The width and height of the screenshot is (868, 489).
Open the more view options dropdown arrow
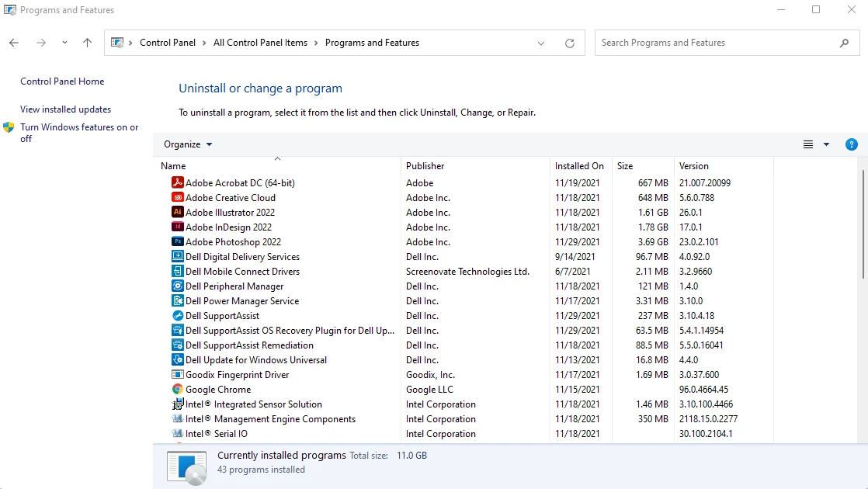827,144
